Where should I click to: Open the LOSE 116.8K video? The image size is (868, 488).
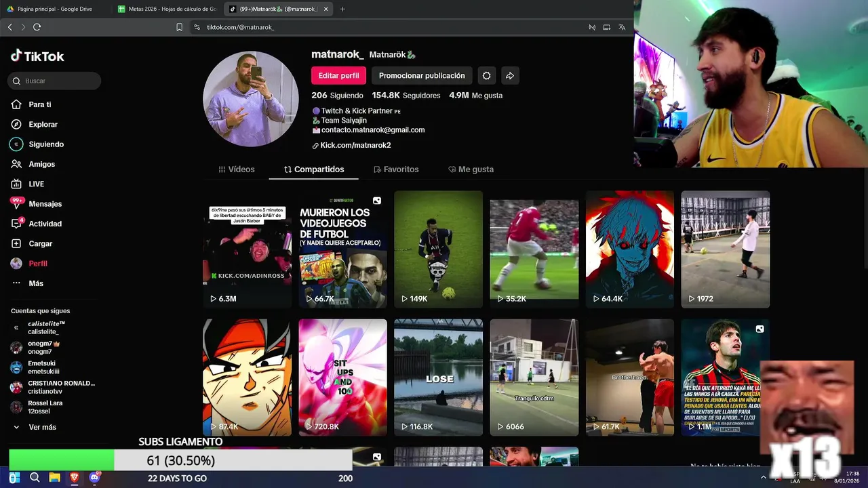(438, 377)
